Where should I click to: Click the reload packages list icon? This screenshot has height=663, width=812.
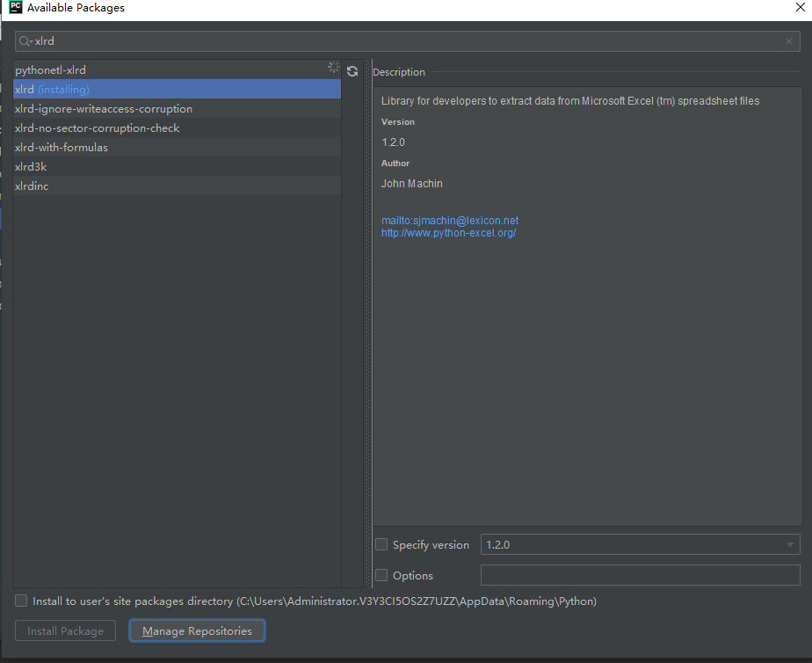click(352, 71)
